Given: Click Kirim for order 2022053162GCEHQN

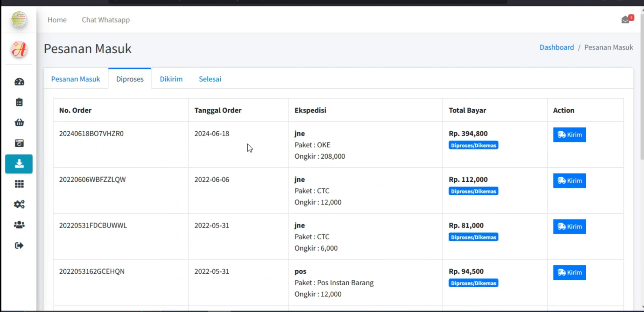Looking at the screenshot, I should (570, 272).
